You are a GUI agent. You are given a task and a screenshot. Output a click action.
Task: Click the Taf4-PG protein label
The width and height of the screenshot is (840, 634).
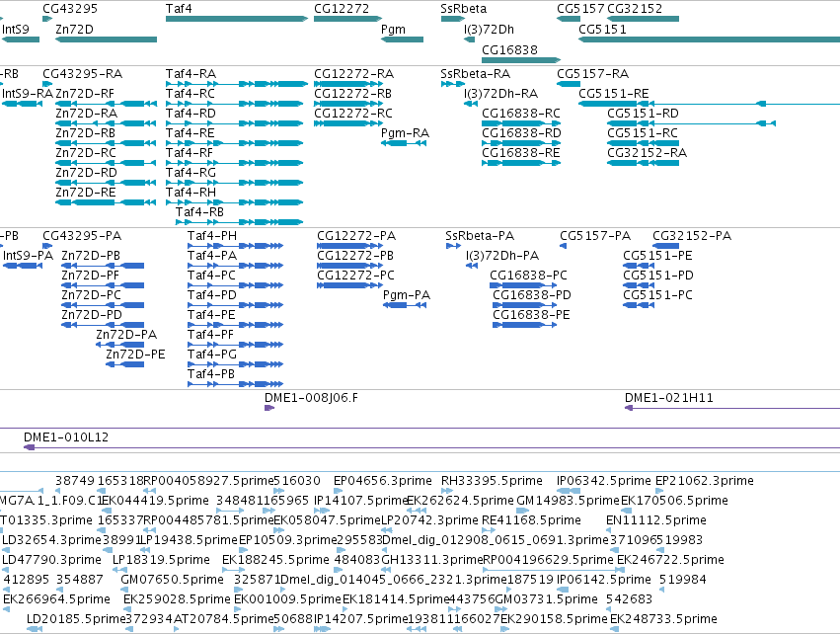tap(211, 355)
